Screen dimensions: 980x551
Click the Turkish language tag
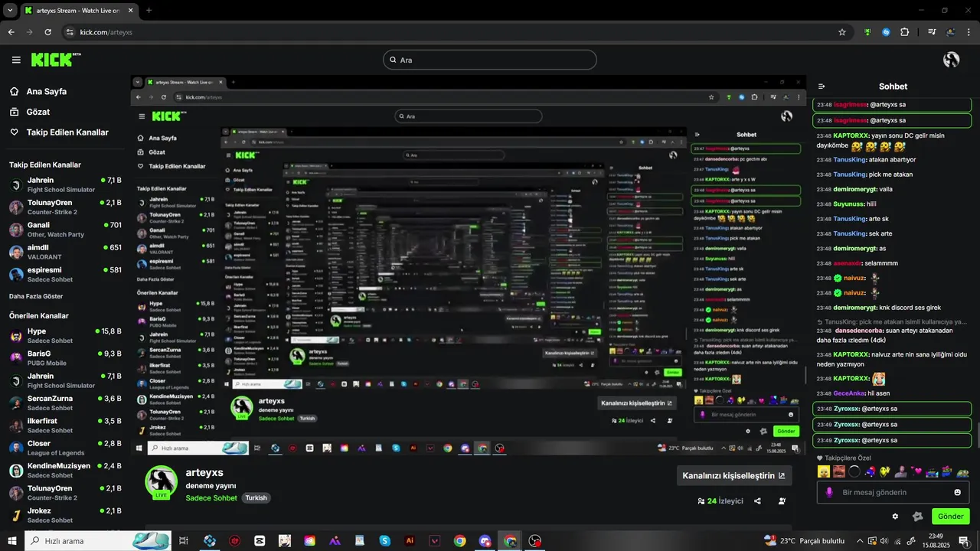(x=256, y=497)
